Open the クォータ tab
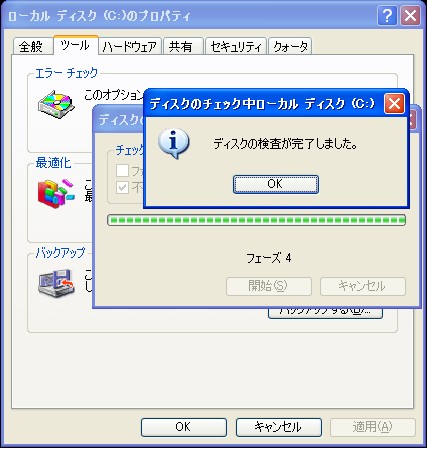The width and height of the screenshot is (428, 449). click(290, 46)
